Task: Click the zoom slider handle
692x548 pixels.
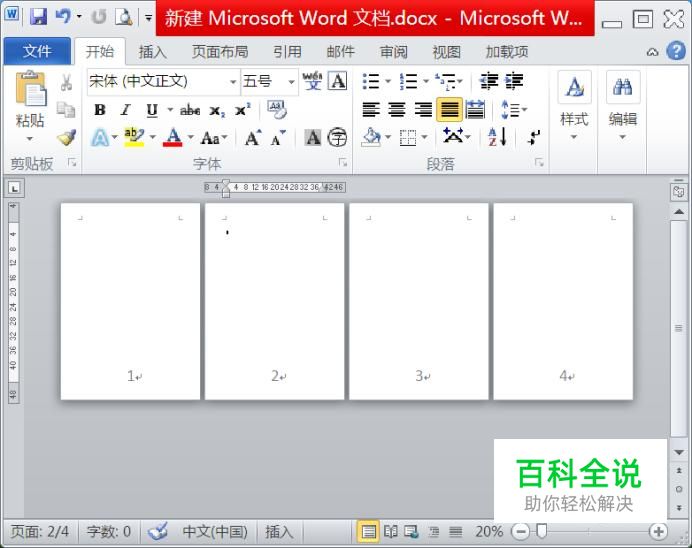Action: point(541,531)
